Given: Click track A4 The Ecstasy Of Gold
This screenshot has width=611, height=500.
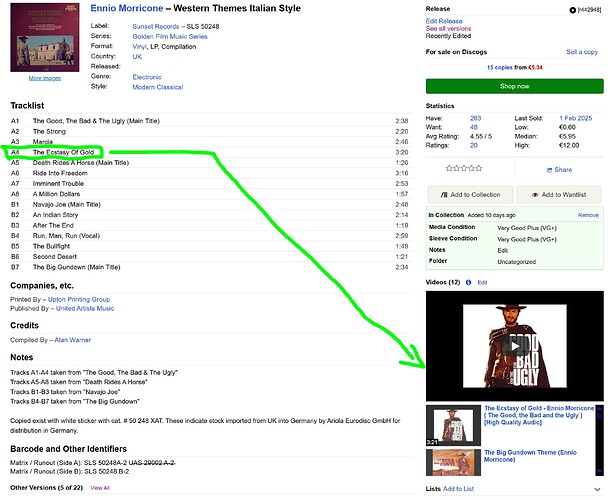Looking at the screenshot, I should 63,152.
